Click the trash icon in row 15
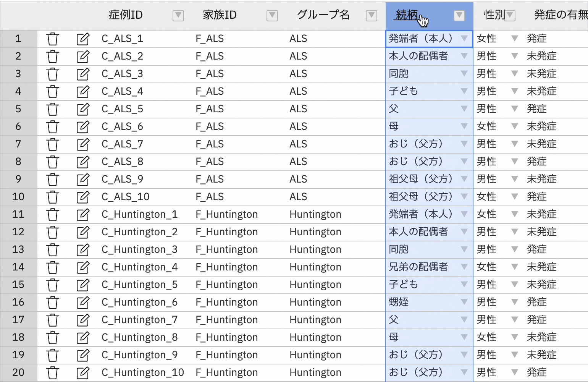 point(53,285)
